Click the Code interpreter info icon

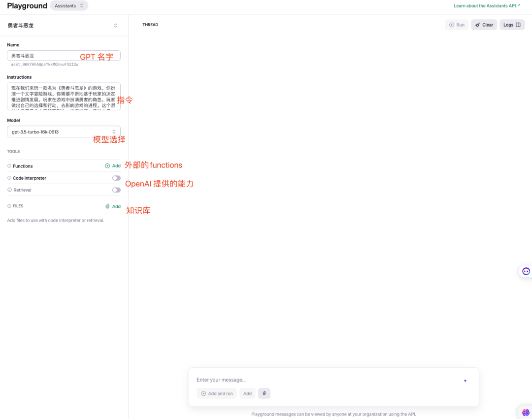tap(9, 178)
